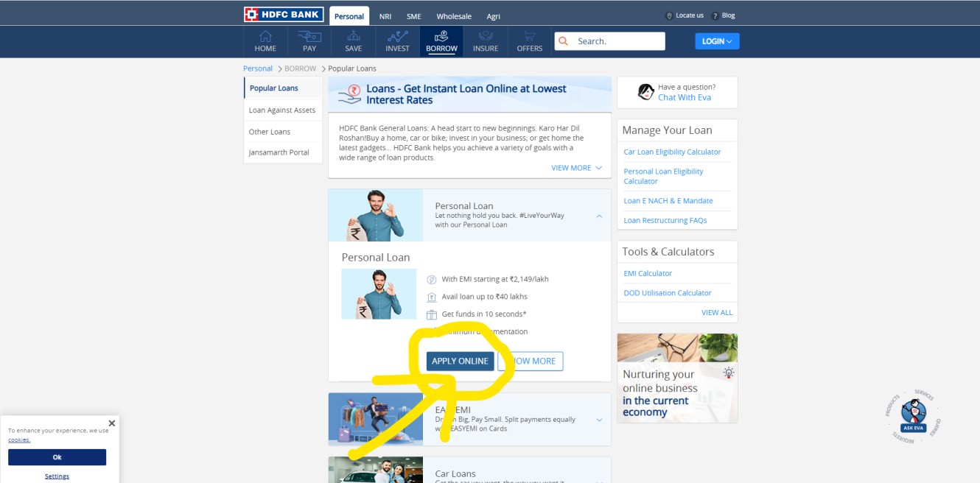Close the cookie notice with X
Screen dimensions: 980x483
[111, 423]
